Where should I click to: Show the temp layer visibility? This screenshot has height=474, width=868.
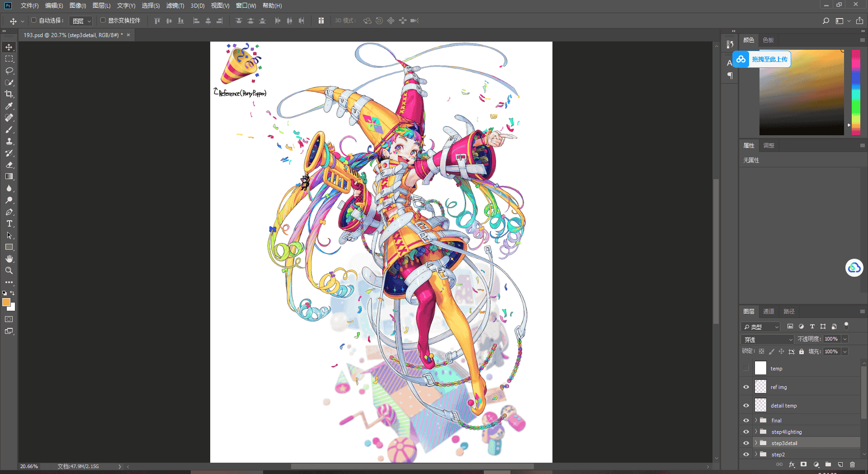746,368
